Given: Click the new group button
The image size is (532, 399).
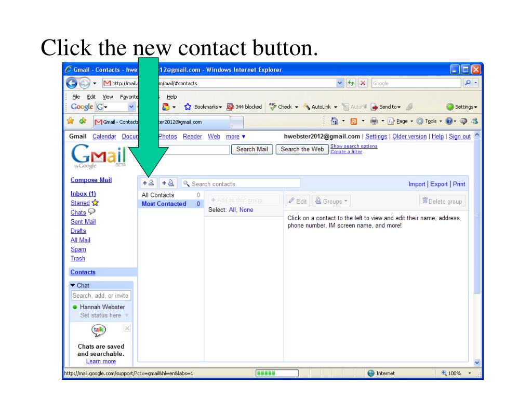Looking at the screenshot, I should point(168,183).
